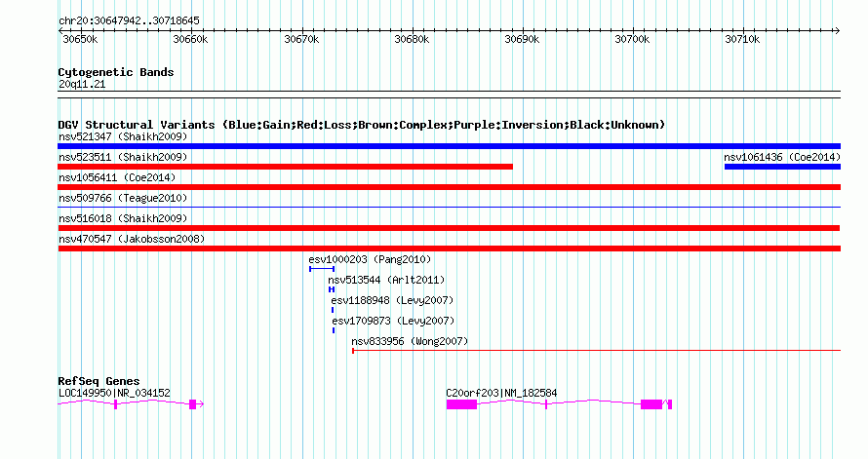Image resolution: width=868 pixels, height=459 pixels.
Task: Click the Cytogenetic Bands track title
Action: [116, 72]
